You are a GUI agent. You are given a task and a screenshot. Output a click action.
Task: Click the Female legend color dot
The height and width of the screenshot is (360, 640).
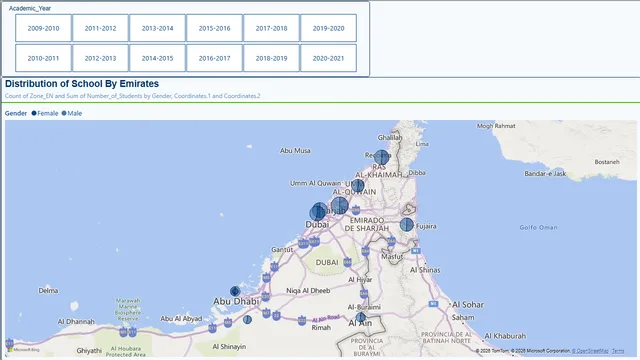[x=34, y=113]
